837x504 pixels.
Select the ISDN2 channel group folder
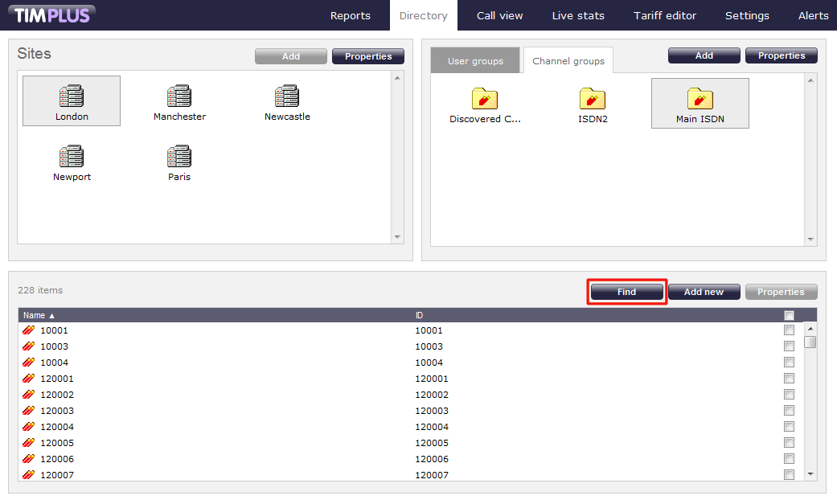[593, 99]
